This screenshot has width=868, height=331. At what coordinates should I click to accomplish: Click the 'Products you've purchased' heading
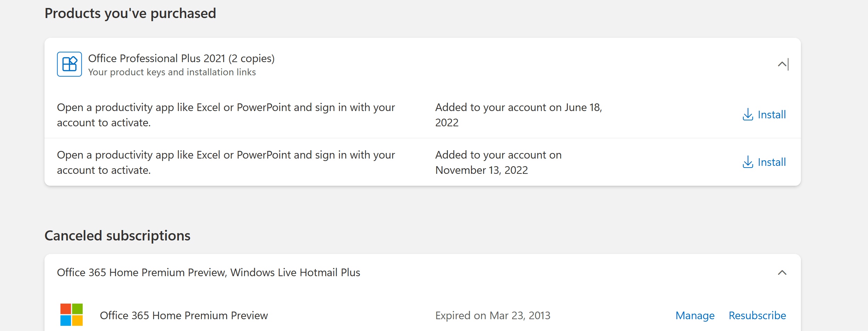click(x=130, y=14)
